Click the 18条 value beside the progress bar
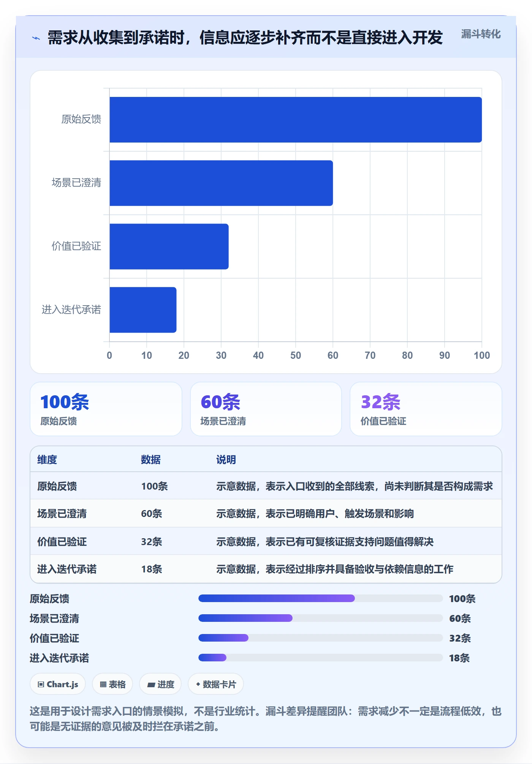The image size is (532, 764). pyautogui.click(x=459, y=658)
